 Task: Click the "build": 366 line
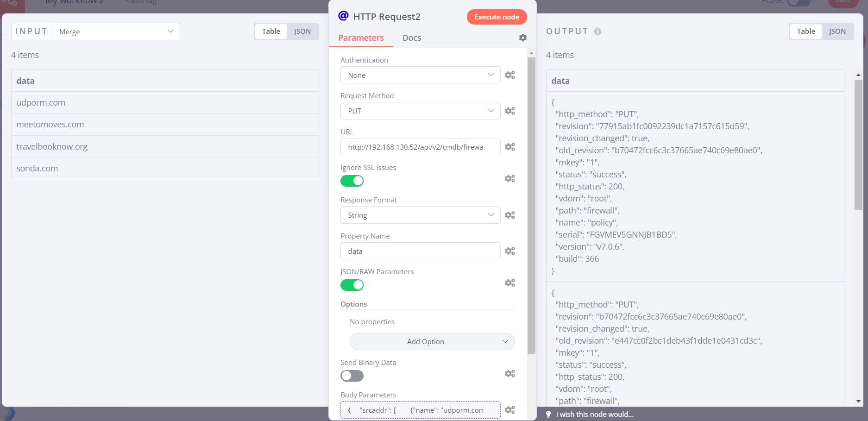click(577, 259)
